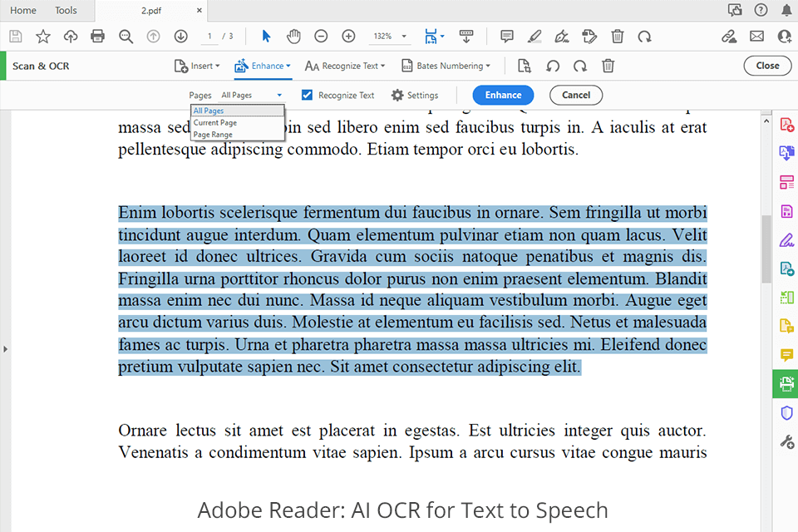The image size is (798, 532).
Task: Open the find text magnifier icon
Action: (126, 36)
